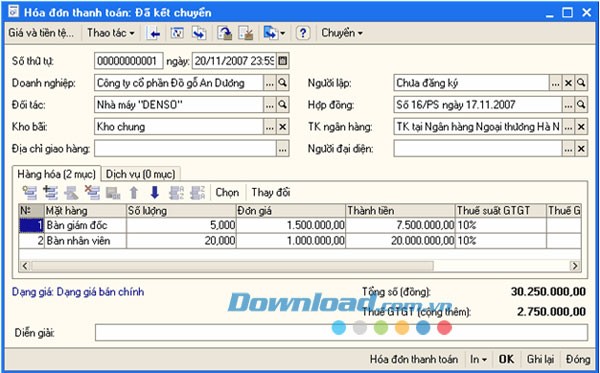Click the Chọn button
Viewport: 600px width, 373px height.
[227, 192]
